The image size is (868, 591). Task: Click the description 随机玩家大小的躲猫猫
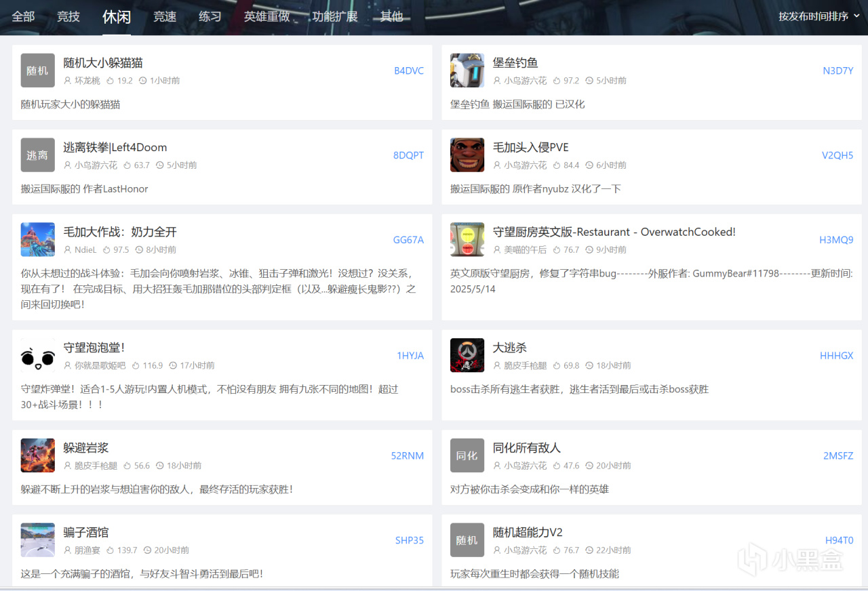click(71, 104)
